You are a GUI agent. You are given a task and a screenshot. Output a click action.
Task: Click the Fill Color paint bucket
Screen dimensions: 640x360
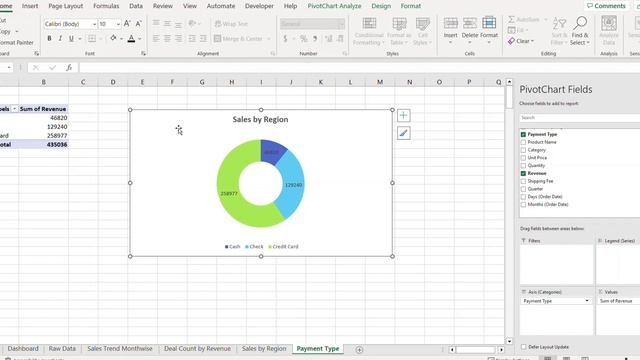[x=113, y=38]
